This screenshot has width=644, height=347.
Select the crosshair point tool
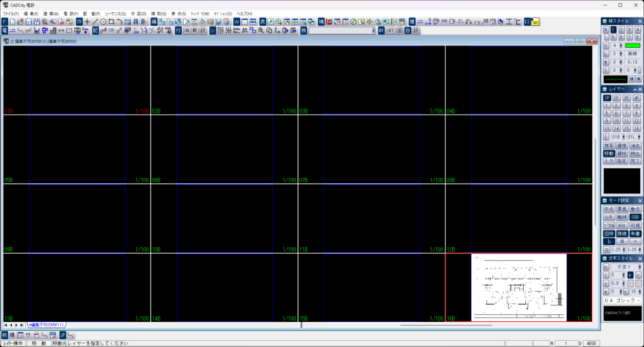pos(87,22)
